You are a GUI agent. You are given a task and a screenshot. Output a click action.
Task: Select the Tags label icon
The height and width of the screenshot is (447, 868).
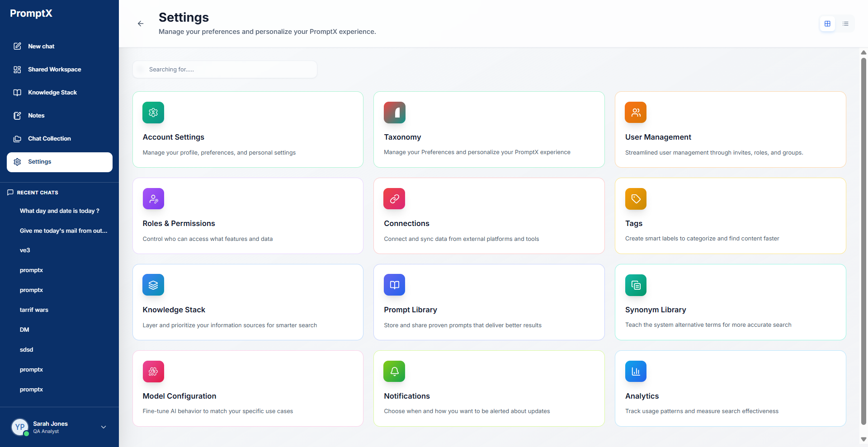[x=635, y=198]
